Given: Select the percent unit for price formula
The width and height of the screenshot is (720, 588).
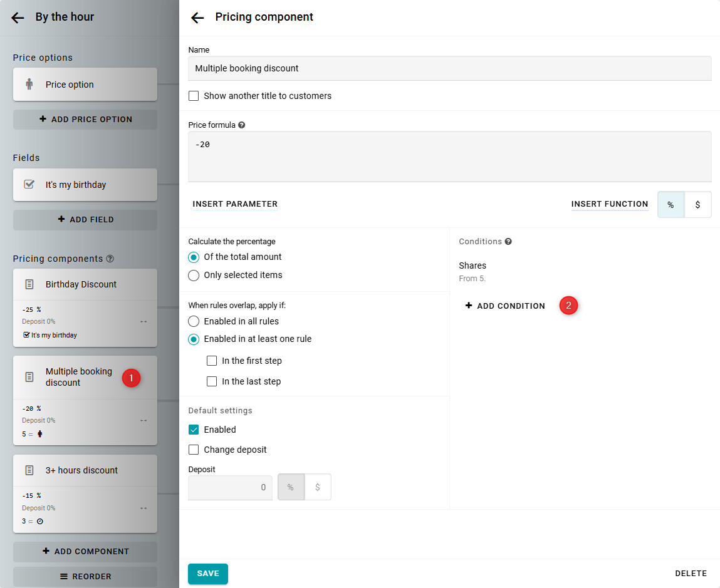Looking at the screenshot, I should coord(670,205).
